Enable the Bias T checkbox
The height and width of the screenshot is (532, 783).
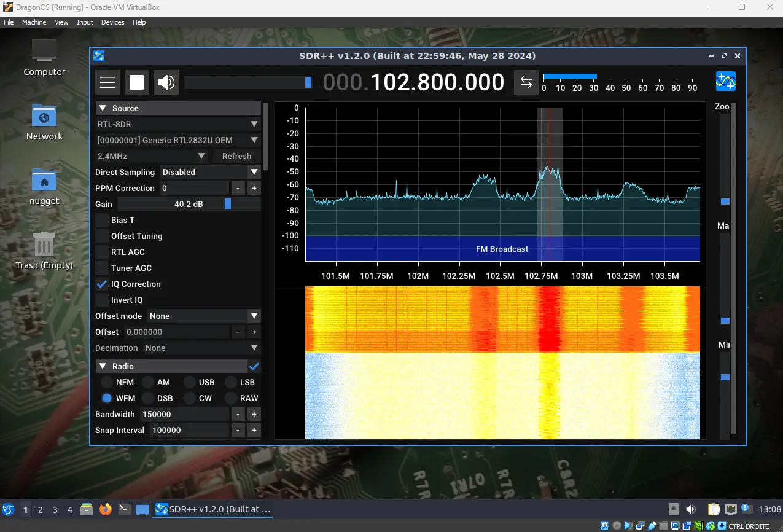tap(102, 220)
